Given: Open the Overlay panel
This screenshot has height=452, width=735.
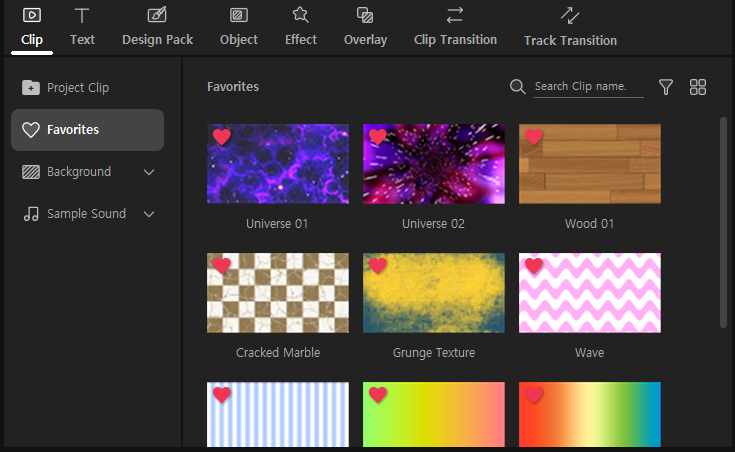Looking at the screenshot, I should click(x=365, y=27).
